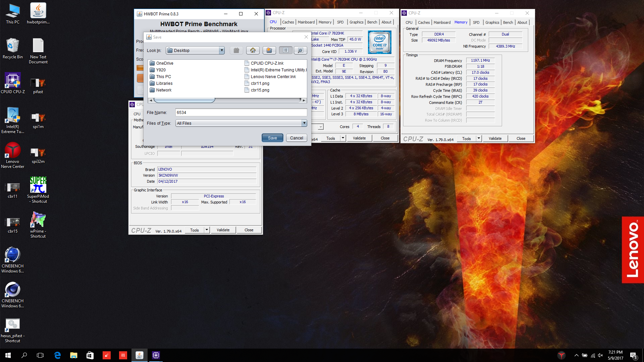Expand Tools dropdown arrow in bottom-left CPU-Z
The height and width of the screenshot is (362, 644).
click(x=207, y=230)
